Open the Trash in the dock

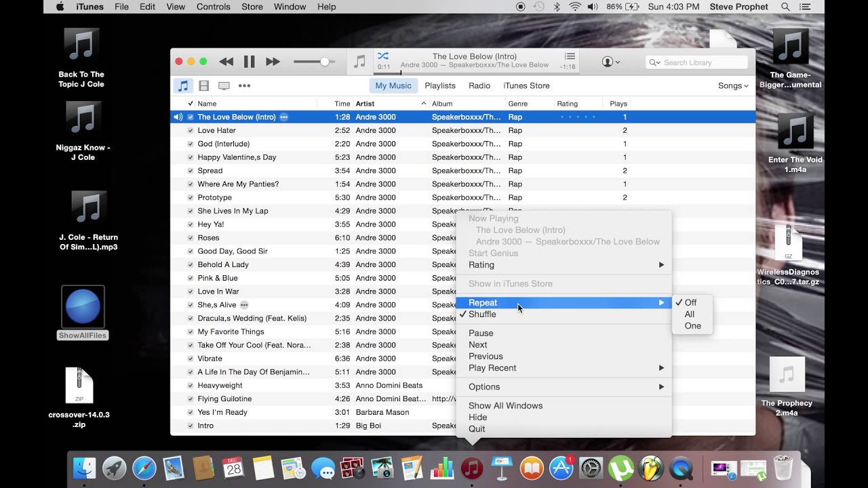(x=783, y=468)
